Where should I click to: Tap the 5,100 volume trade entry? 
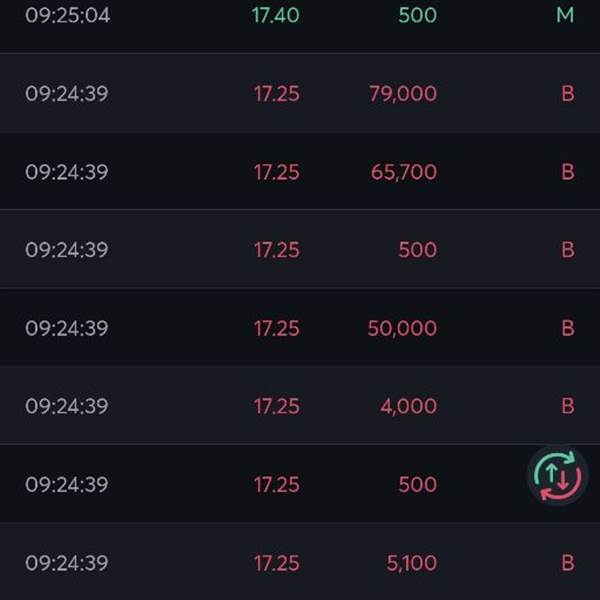[300, 562]
